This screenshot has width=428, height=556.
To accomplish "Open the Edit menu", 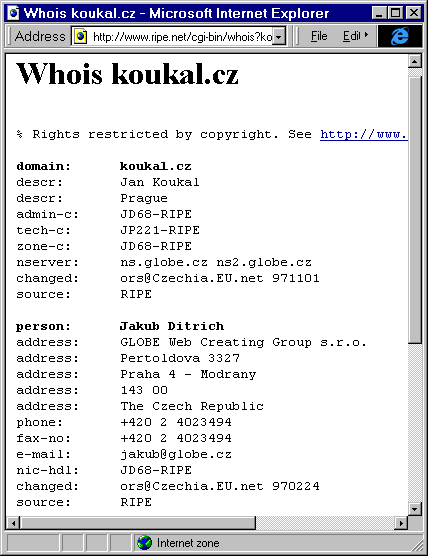I will [x=351, y=36].
